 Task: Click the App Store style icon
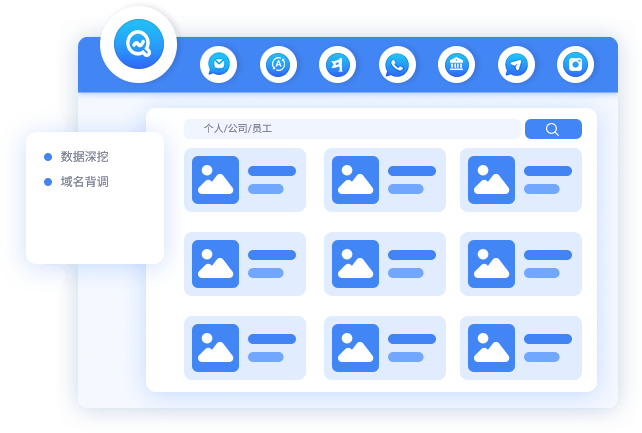tap(278, 65)
